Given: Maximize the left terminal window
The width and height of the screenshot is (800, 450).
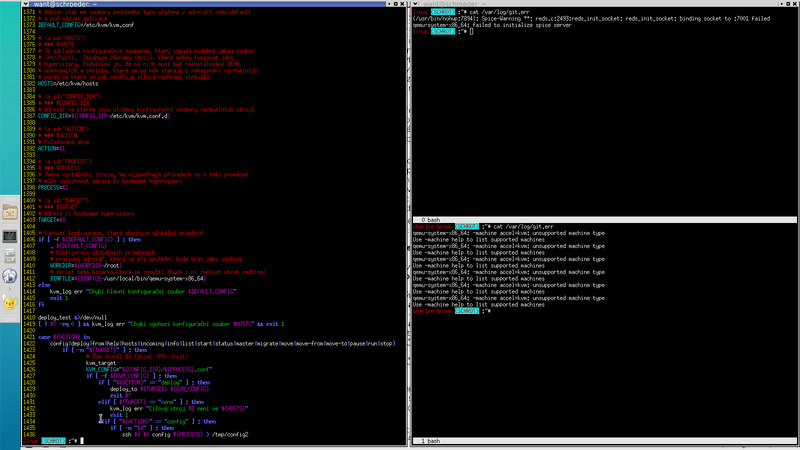Looking at the screenshot, I should [x=396, y=4].
